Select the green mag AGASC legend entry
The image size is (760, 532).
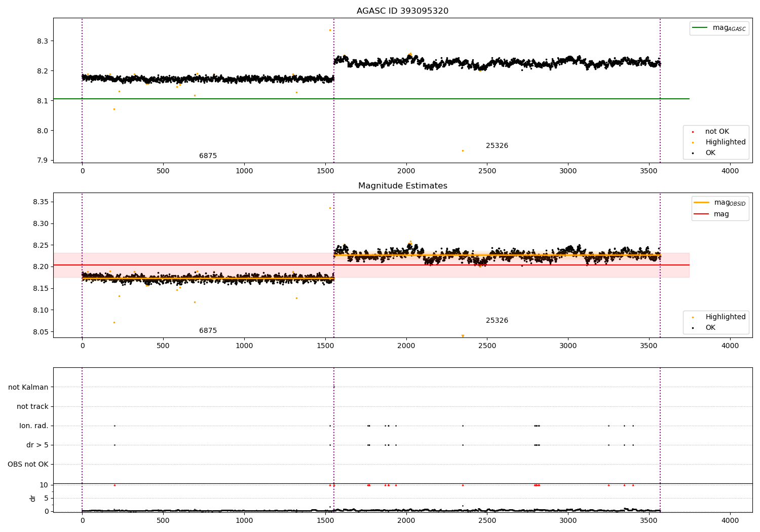[x=719, y=28]
